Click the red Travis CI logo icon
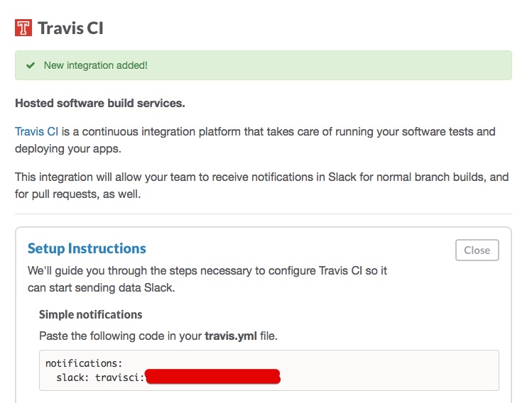 [x=23, y=28]
